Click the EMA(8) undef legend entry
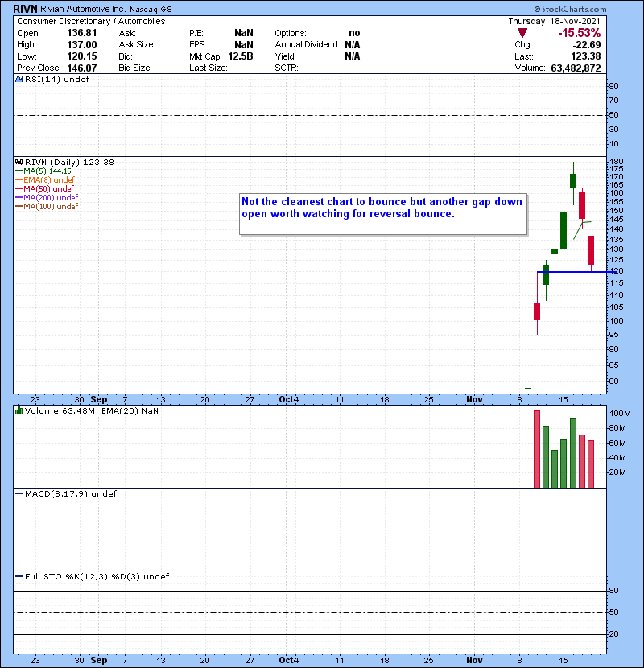Screen dimensions: 644x668 49,180
